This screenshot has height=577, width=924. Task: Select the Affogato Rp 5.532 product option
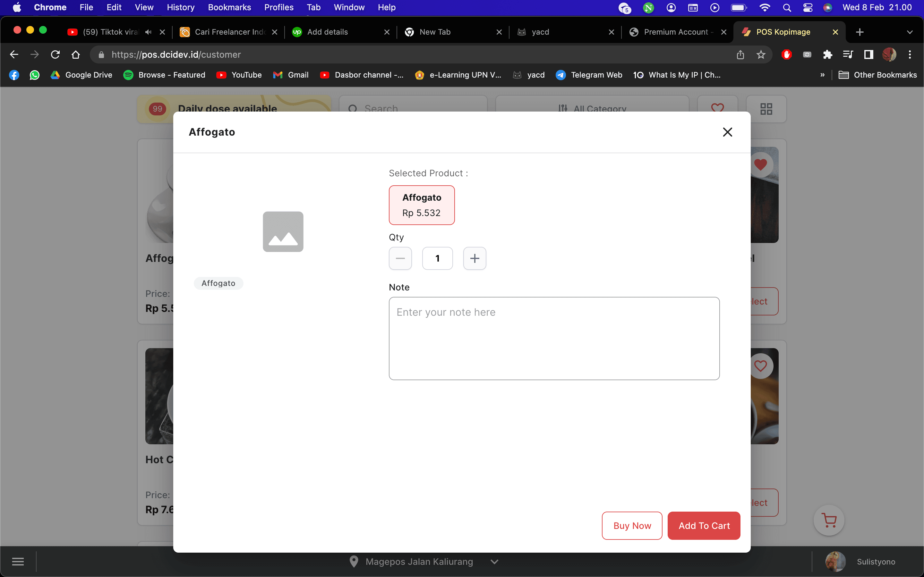[x=422, y=205]
